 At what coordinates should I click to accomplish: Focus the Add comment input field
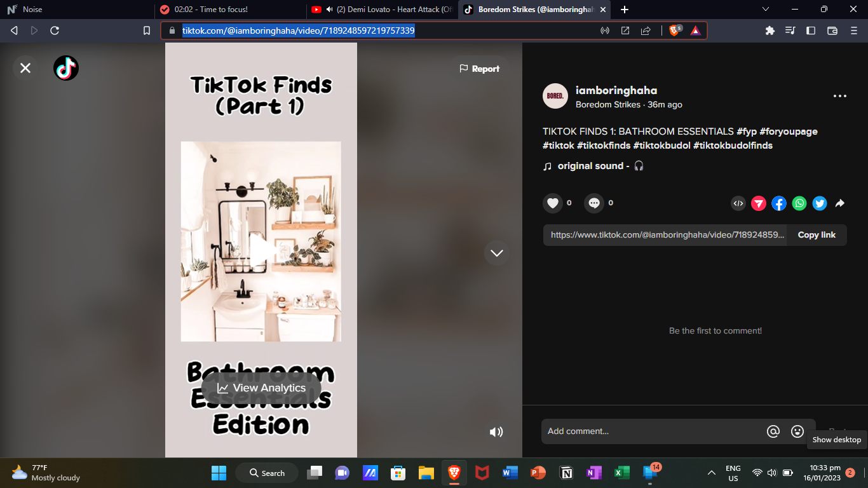point(653,431)
